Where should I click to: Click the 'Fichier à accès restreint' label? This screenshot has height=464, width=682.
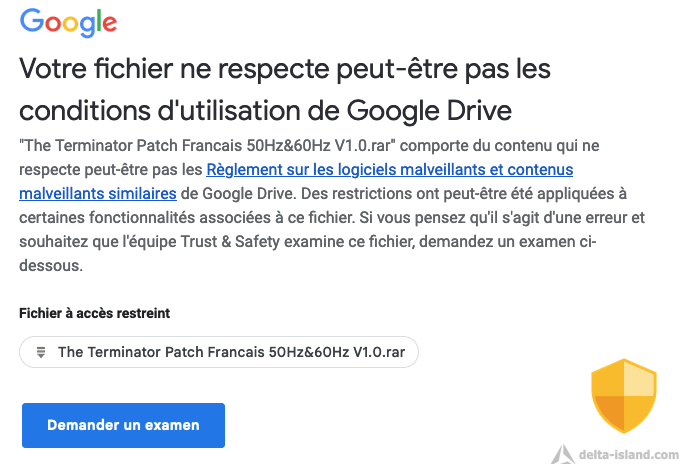(x=94, y=313)
